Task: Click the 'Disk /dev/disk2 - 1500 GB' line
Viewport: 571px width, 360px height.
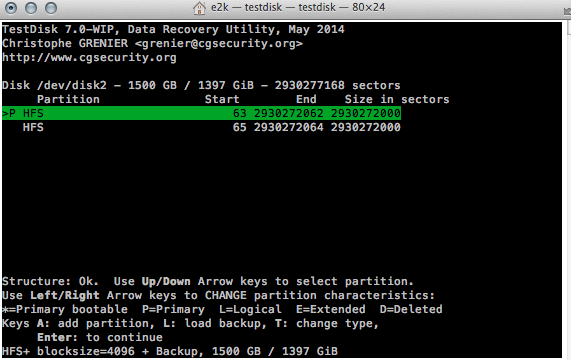Action: pos(201,85)
